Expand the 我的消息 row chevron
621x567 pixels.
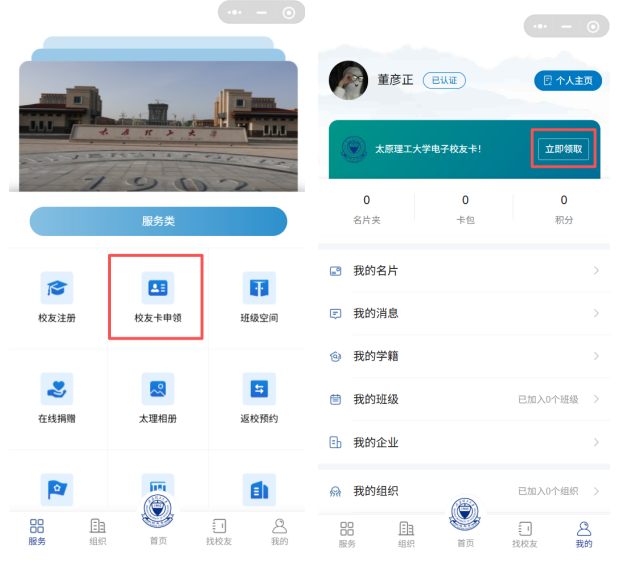click(x=596, y=314)
